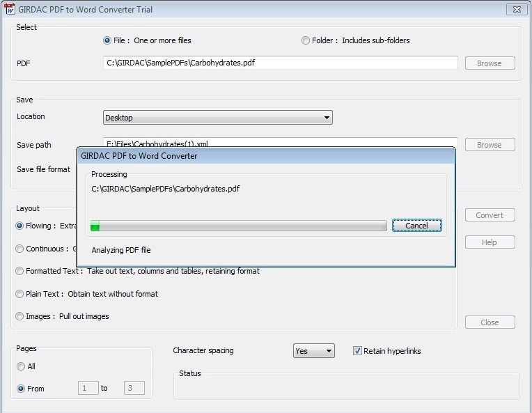Toggle Retain hyperlinks checkbox
Viewport: 532px width, 413px height.
tap(386, 351)
